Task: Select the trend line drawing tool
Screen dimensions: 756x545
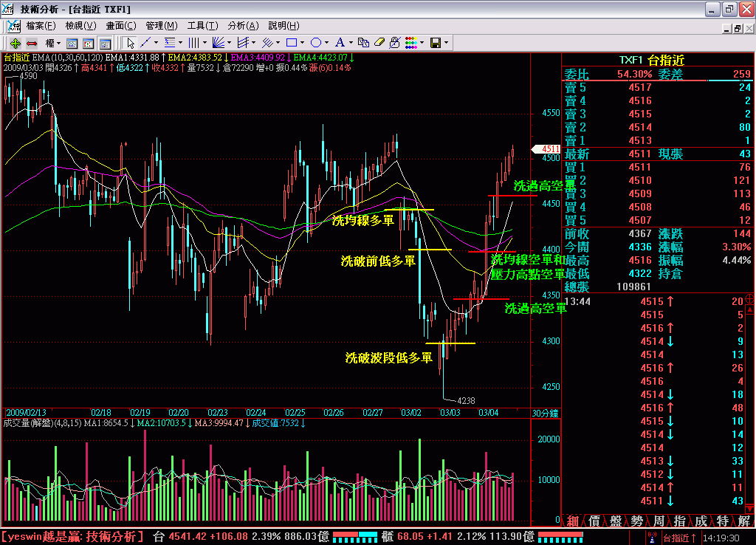Action: click(x=145, y=44)
